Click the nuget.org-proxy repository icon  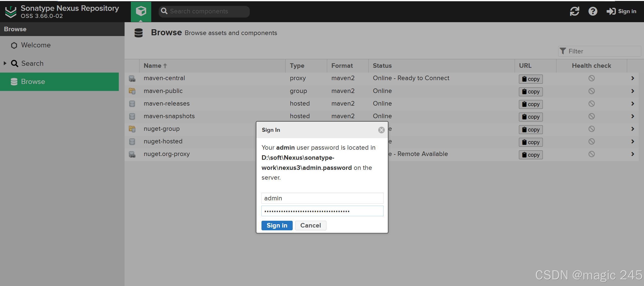132,154
